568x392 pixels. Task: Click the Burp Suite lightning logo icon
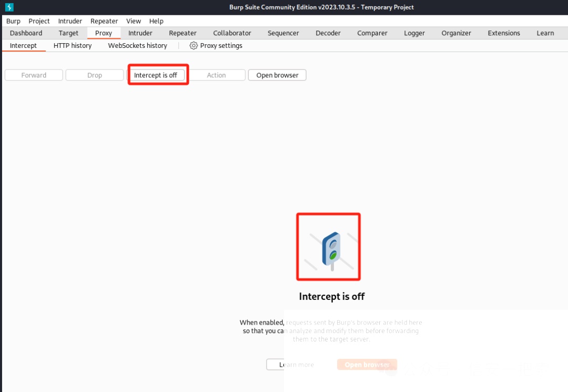click(9, 7)
